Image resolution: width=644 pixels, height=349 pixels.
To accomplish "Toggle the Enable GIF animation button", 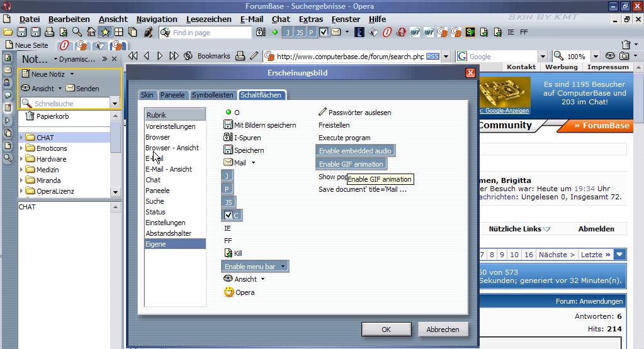I will pyautogui.click(x=351, y=164).
